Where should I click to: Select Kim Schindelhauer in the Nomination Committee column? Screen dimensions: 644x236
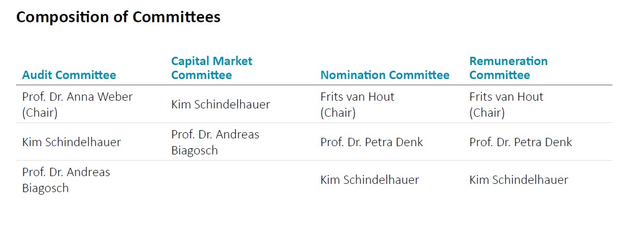369,180
